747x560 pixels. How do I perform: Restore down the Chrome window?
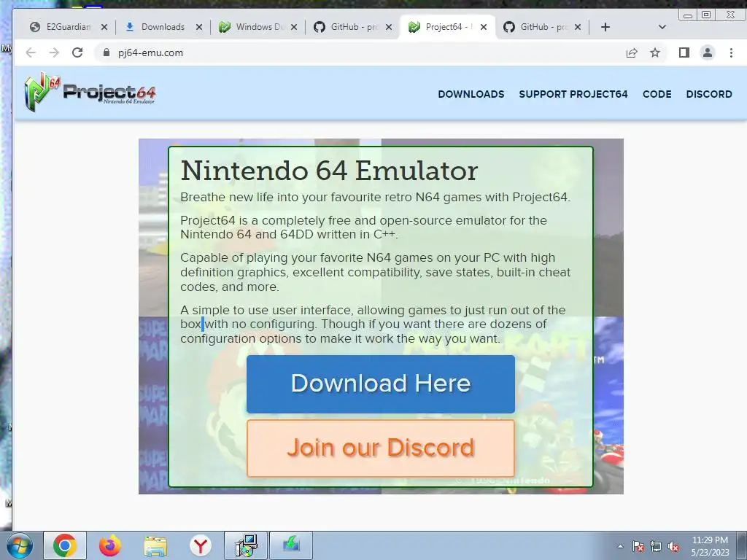click(x=706, y=15)
